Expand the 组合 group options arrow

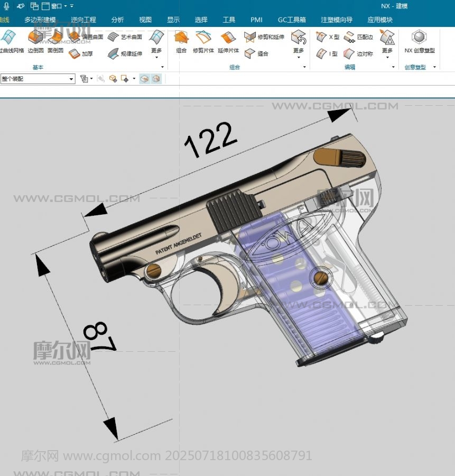(x=304, y=67)
